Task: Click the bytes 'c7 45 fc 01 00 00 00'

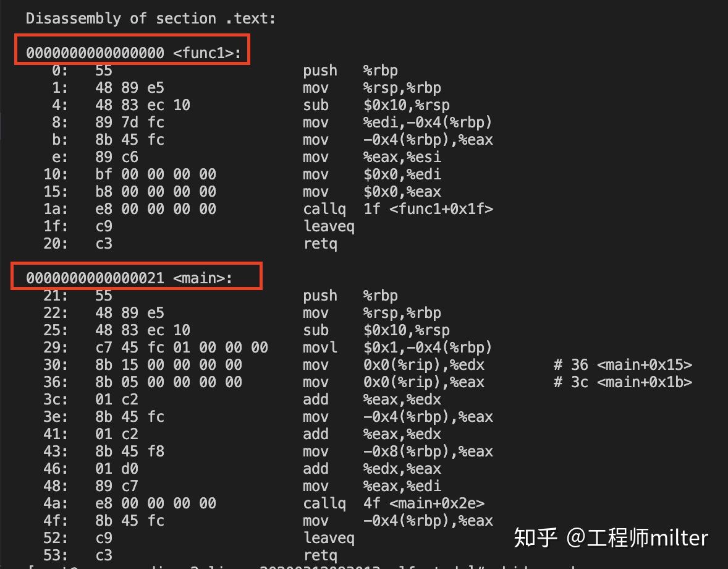Action: click(182, 348)
